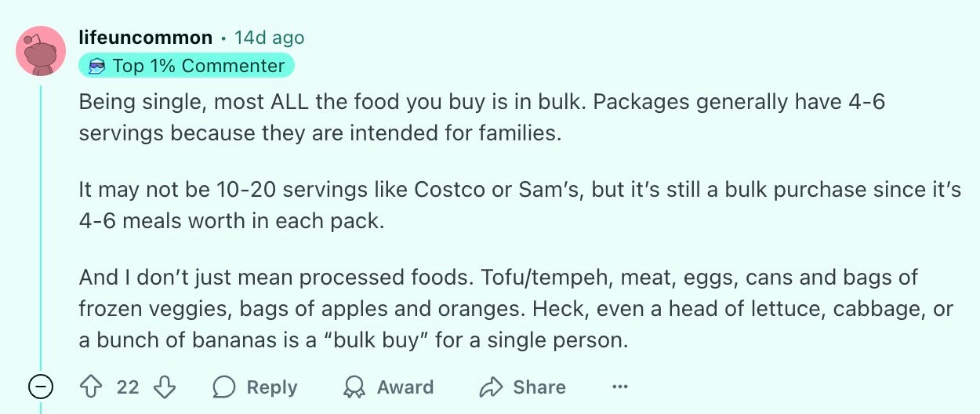Click the 14d ago timestamp permalink
The image size is (980, 414).
(x=269, y=38)
